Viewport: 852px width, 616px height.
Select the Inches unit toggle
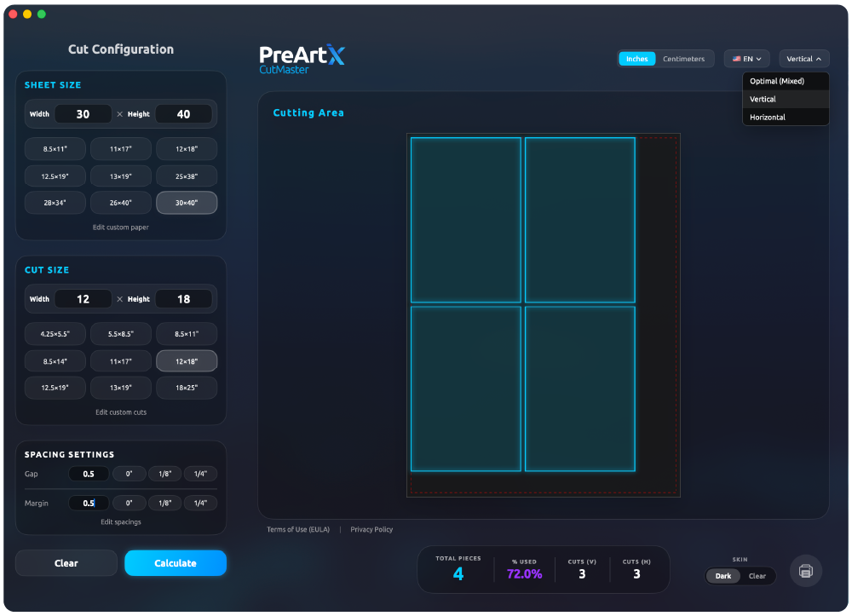(x=636, y=58)
